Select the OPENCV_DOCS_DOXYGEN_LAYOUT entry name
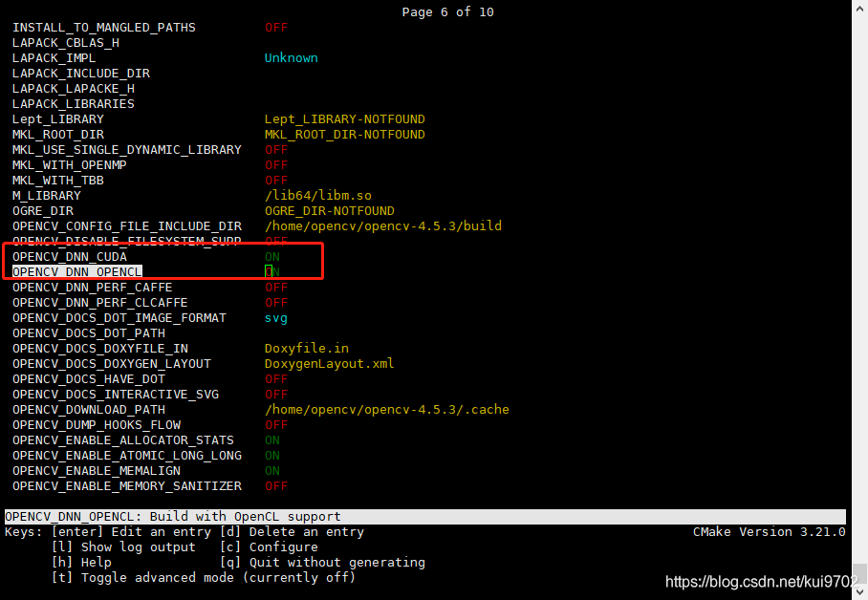This screenshot has height=600, width=868. tap(112, 364)
